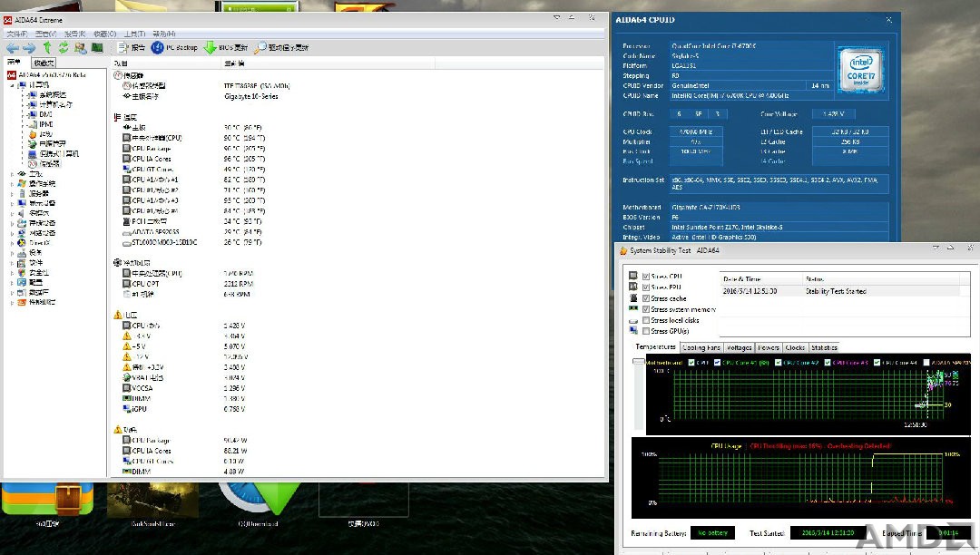Screen dimensions: 980x555
Task: Select 超频 overclock in the tree
Action: (41, 134)
